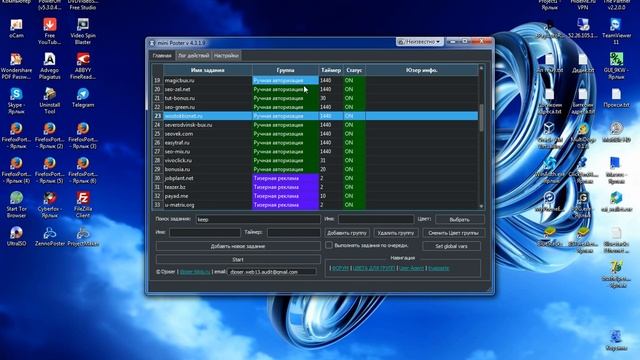This screenshot has width=640, height=360.
Task: Click the 'Поиск задания' search field
Action: point(258,219)
